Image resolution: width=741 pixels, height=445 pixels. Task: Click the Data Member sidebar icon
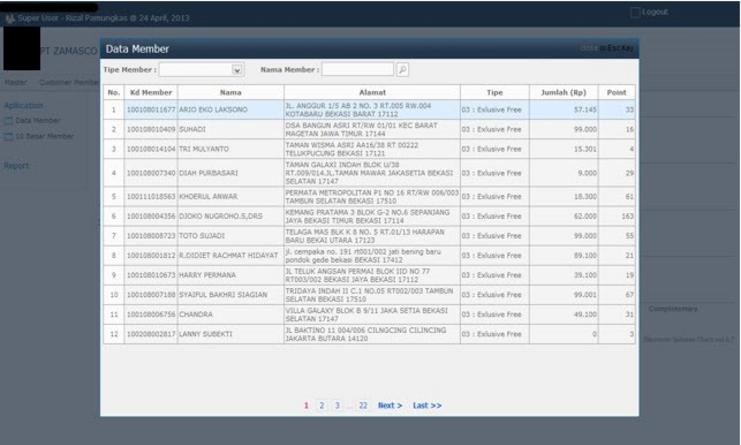[x=9, y=120]
